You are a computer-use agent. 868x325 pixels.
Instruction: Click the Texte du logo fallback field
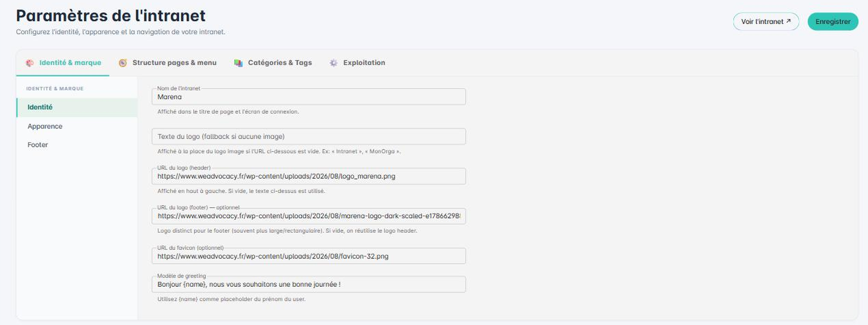(x=309, y=136)
